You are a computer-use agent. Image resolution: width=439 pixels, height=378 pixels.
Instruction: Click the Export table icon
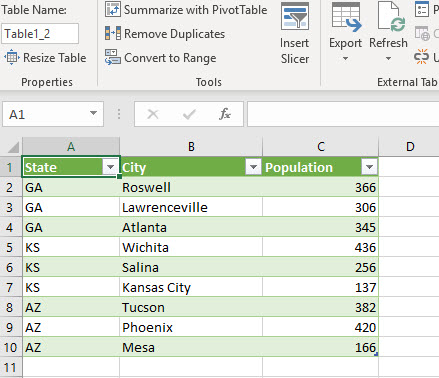346,17
